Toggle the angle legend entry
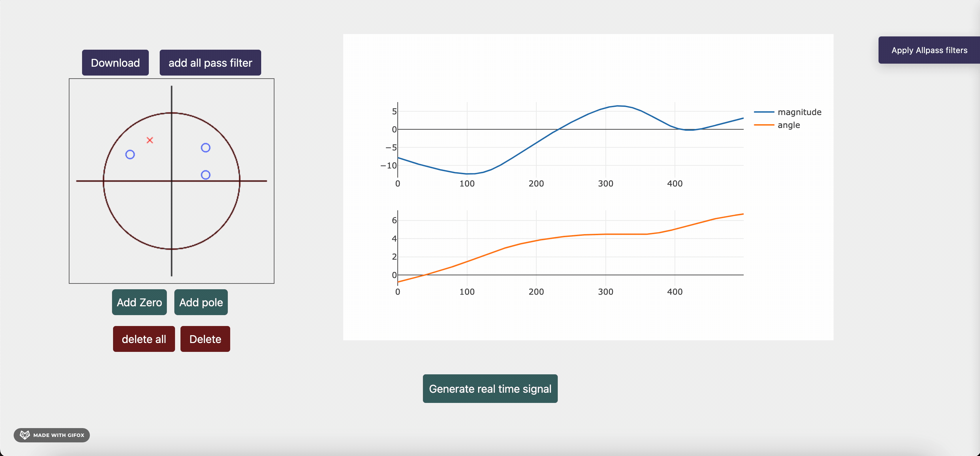980x456 pixels. [x=788, y=125]
